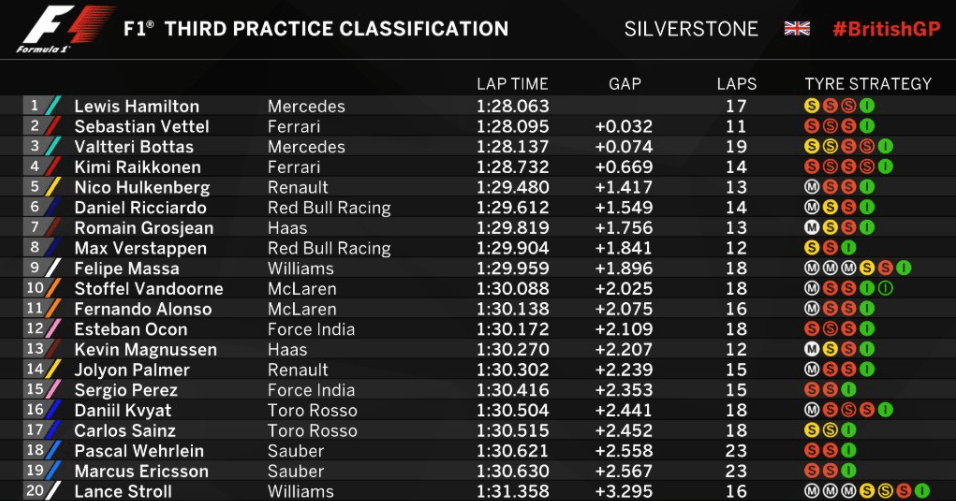
Task: Click the TYRE STRATEGY column header
Action: click(868, 84)
